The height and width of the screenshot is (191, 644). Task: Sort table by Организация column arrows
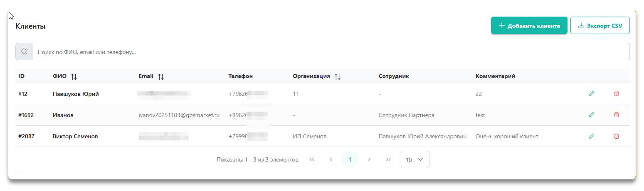point(338,76)
